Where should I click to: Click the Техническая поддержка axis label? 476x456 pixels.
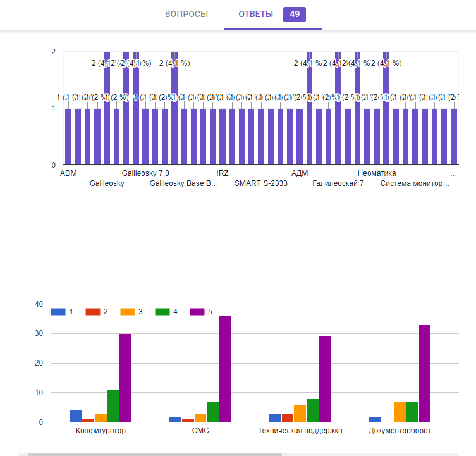tap(300, 431)
